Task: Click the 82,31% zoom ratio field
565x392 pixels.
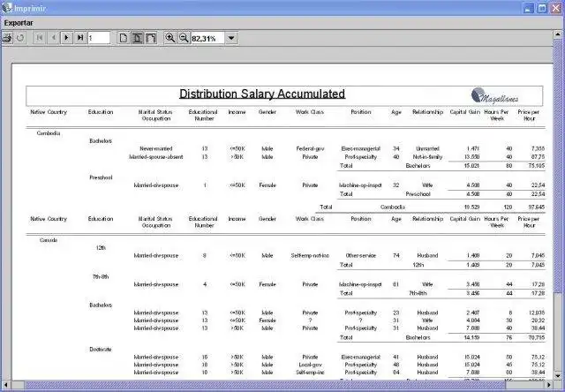Action: pos(208,38)
